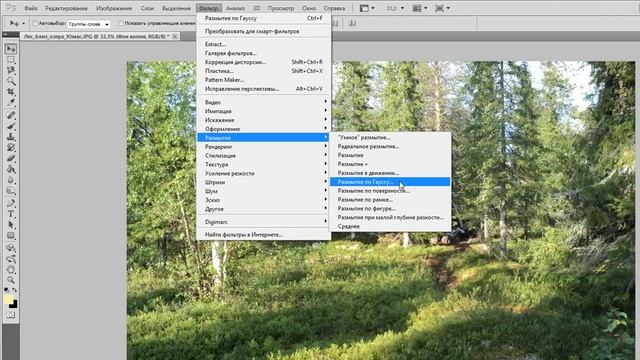Expand the Искажение submenu
Image resolution: width=640 pixels, height=360 pixels.
(263, 120)
